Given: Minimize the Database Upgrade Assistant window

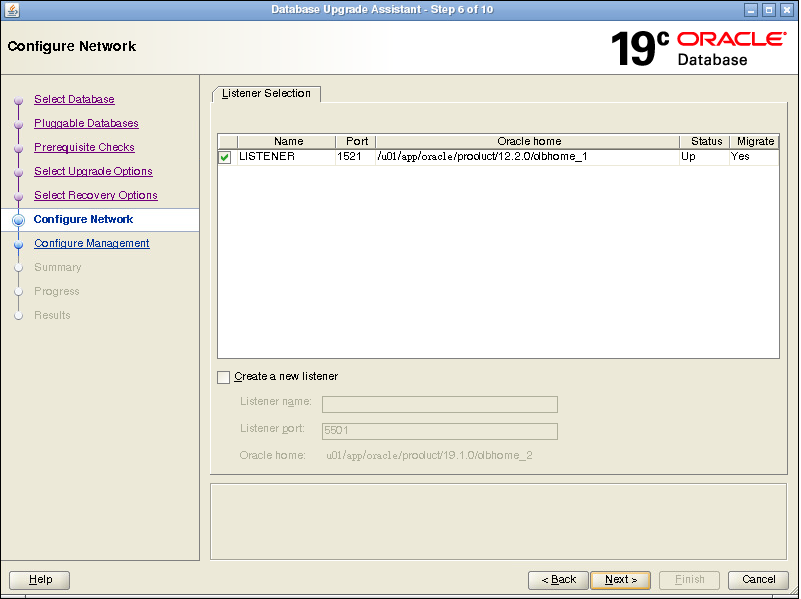Looking at the screenshot, I should pyautogui.click(x=750, y=10).
